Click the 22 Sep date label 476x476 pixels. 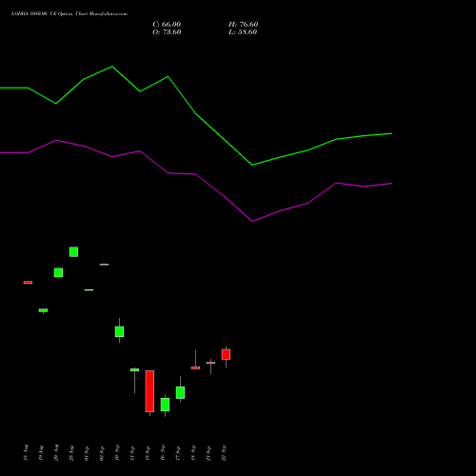tap(224, 453)
